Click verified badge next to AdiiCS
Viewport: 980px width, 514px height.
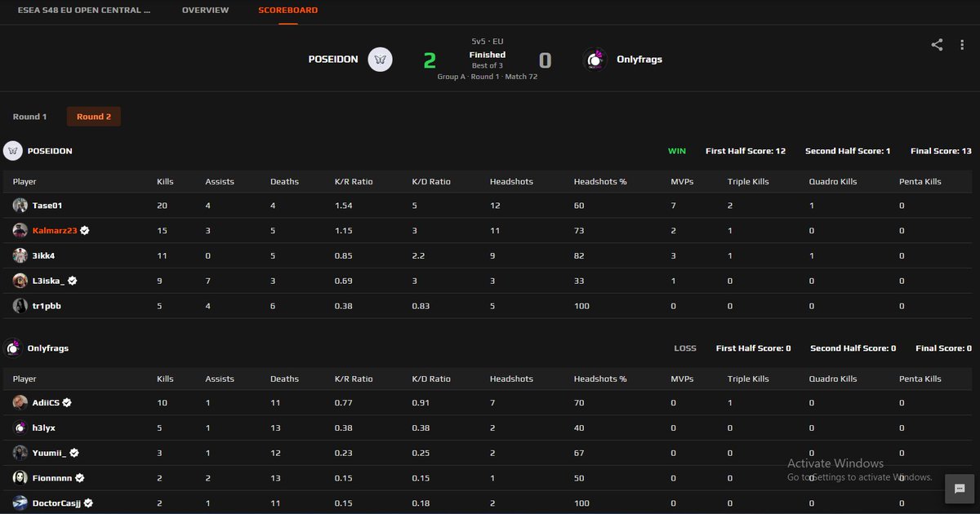tap(67, 402)
